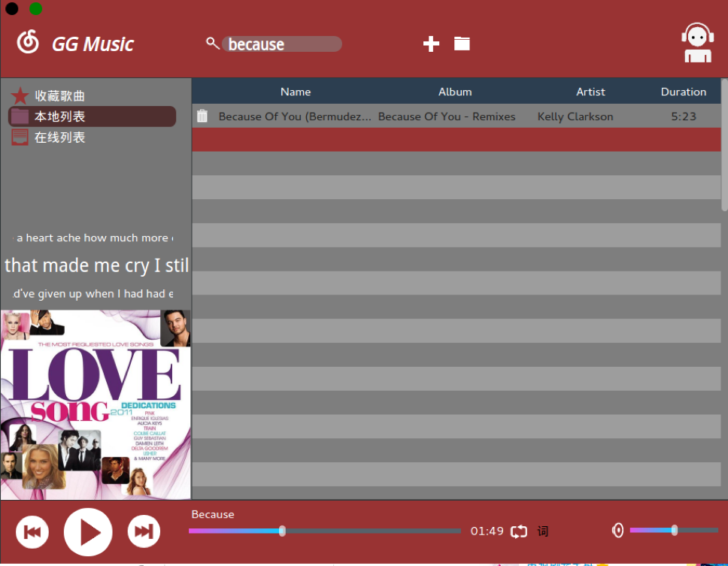Image resolution: width=728 pixels, height=566 pixels.
Task: Select 本地列表 local list
Action: (x=92, y=117)
